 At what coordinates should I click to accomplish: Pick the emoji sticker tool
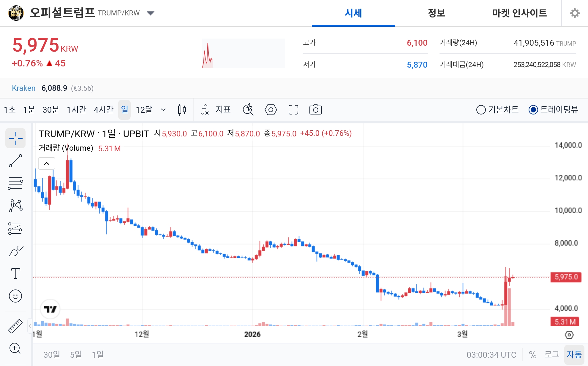[x=15, y=296]
